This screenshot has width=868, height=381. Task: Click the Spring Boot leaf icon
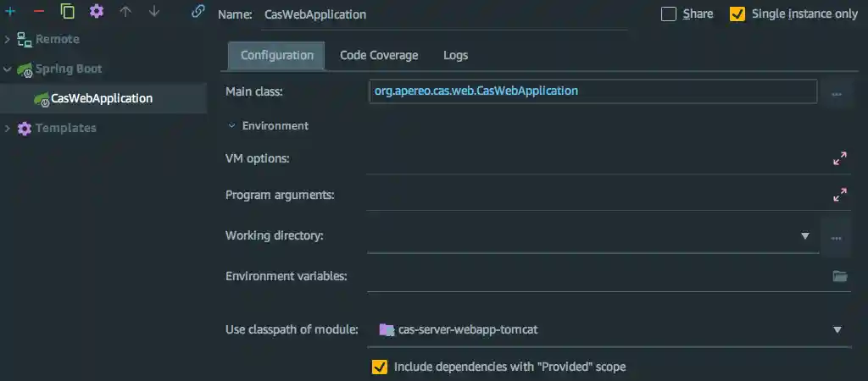25,69
